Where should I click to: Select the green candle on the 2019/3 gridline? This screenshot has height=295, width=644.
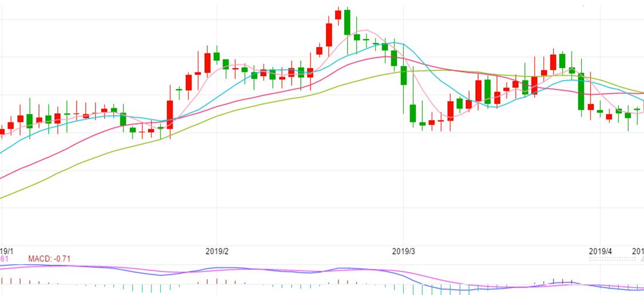(403, 75)
